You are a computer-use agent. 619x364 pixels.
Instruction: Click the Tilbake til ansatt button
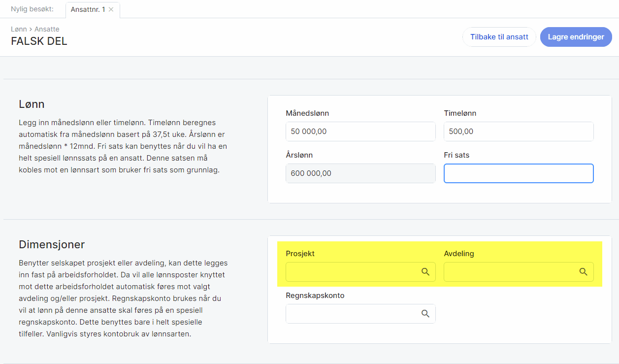coord(499,37)
